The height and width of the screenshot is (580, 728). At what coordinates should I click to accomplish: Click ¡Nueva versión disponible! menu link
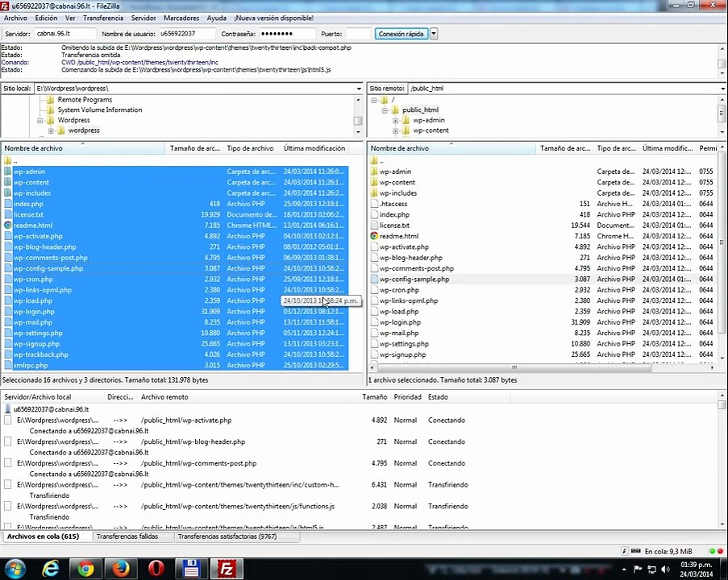pos(273,18)
